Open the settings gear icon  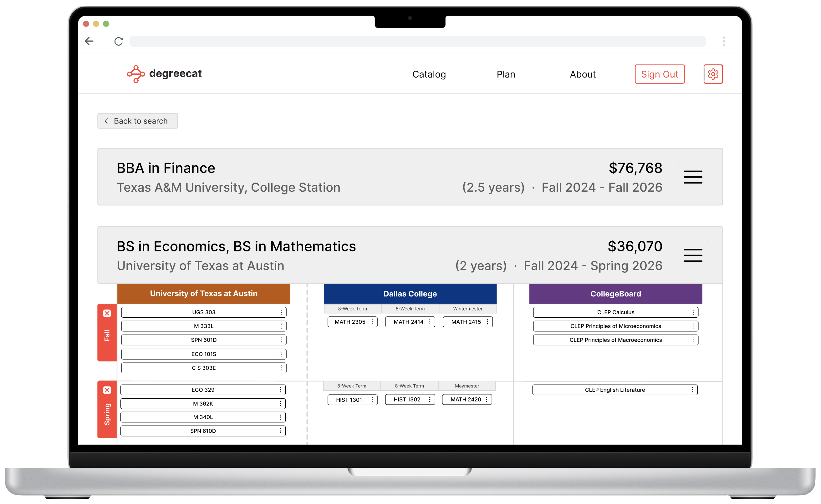click(713, 74)
